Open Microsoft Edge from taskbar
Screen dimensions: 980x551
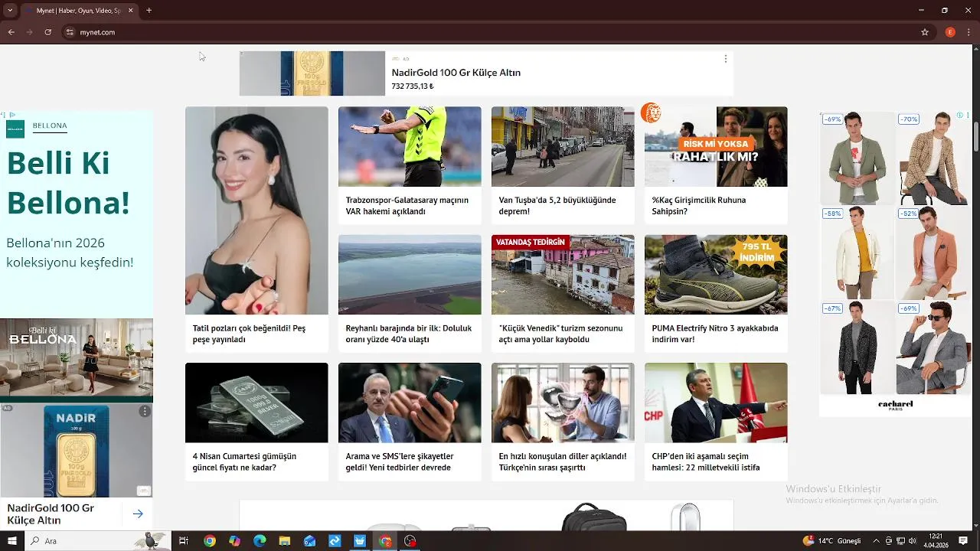point(260,541)
